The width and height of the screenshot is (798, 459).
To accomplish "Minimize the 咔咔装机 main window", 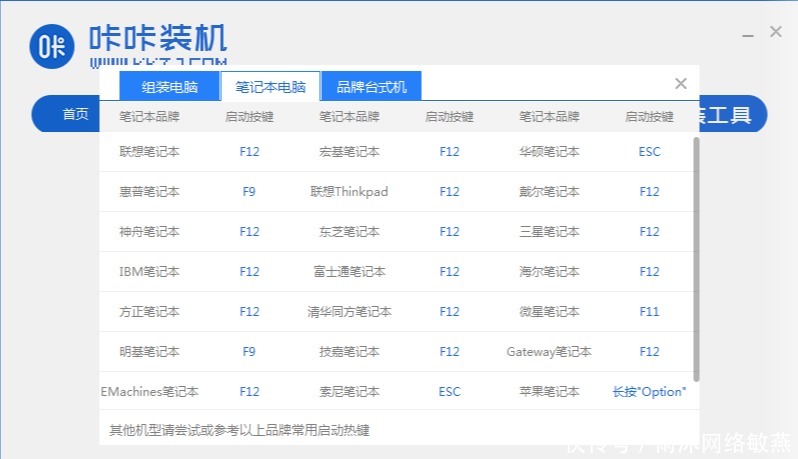I will (x=748, y=35).
